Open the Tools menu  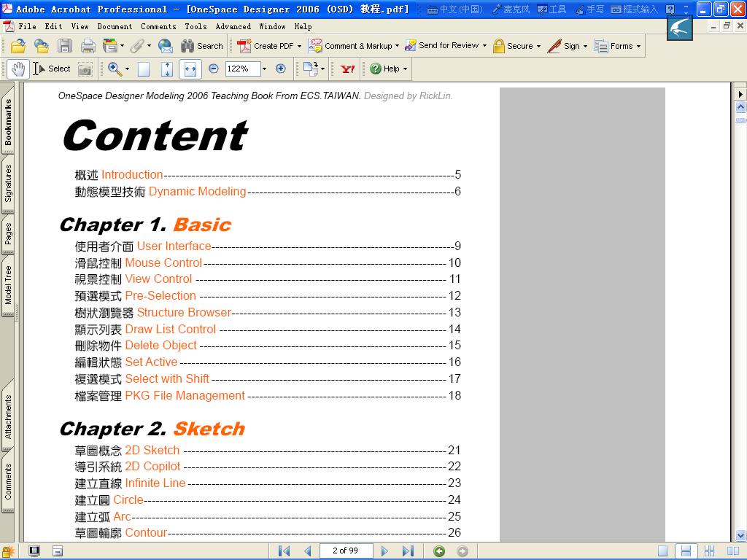(196, 27)
